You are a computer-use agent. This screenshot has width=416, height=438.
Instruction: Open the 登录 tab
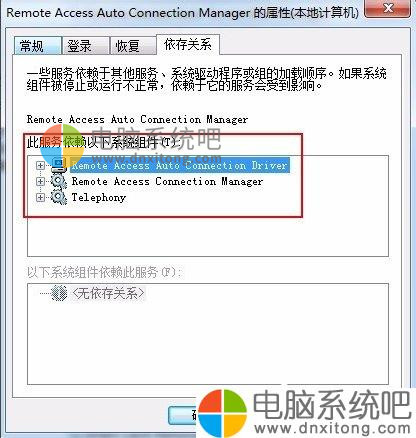(x=86, y=45)
